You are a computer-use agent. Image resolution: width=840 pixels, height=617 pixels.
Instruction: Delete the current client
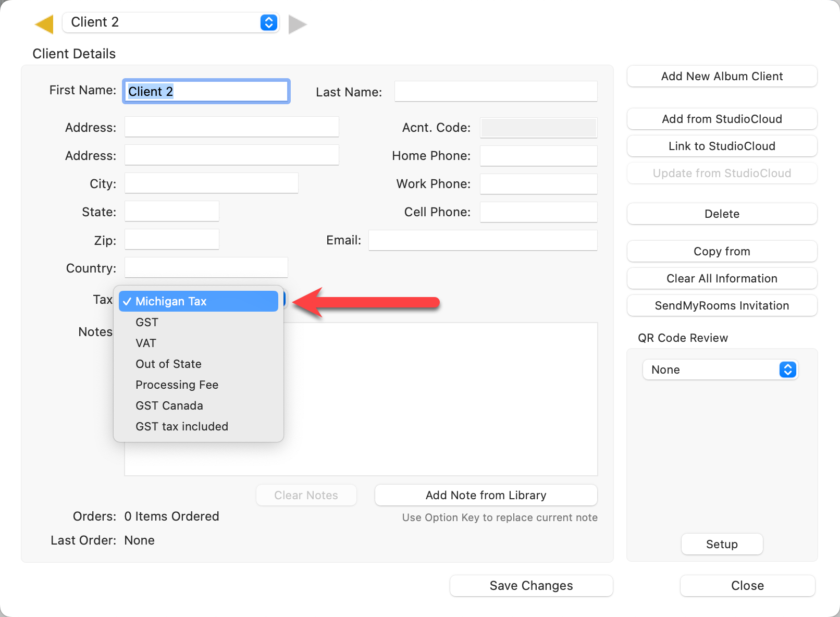[722, 214]
